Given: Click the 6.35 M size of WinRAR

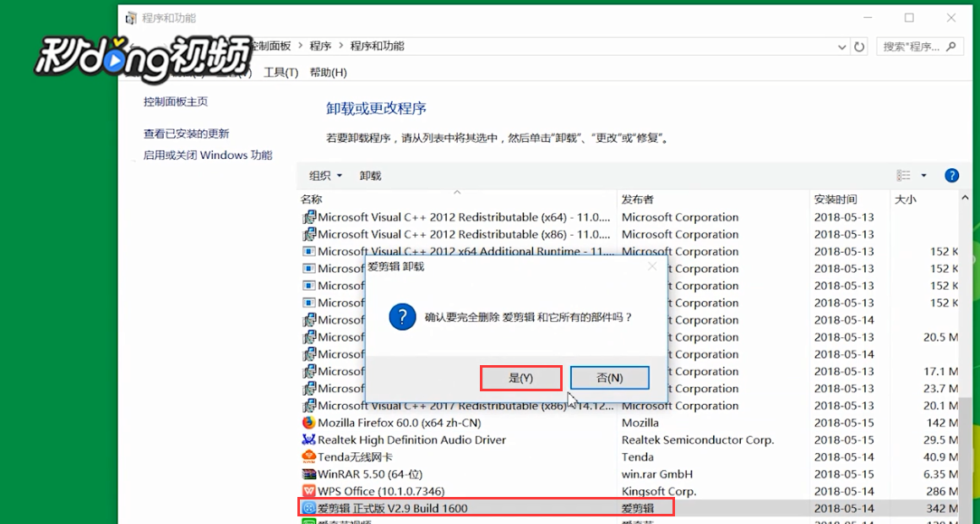Looking at the screenshot, I should tap(940, 474).
